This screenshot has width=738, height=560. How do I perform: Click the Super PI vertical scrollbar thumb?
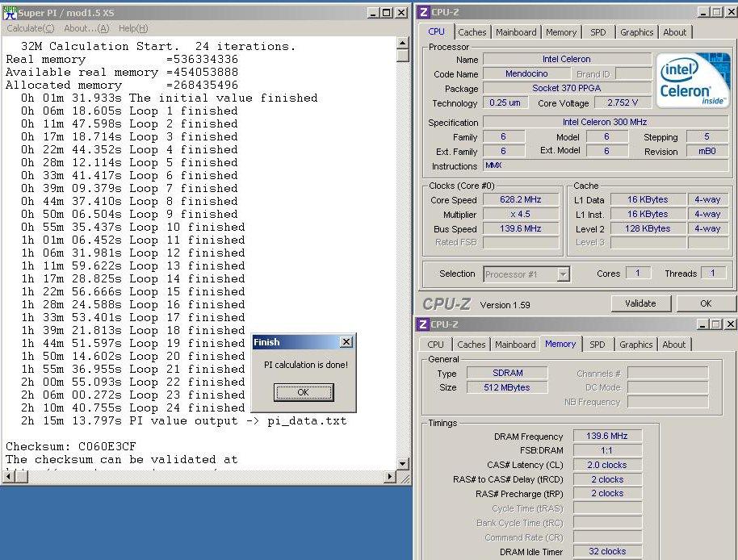click(x=402, y=56)
